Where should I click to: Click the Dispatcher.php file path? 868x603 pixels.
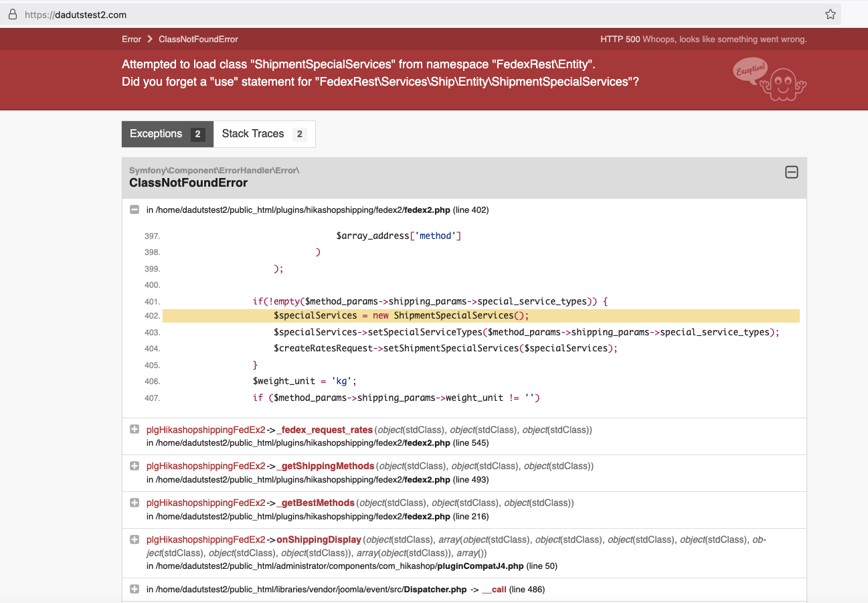307,590
